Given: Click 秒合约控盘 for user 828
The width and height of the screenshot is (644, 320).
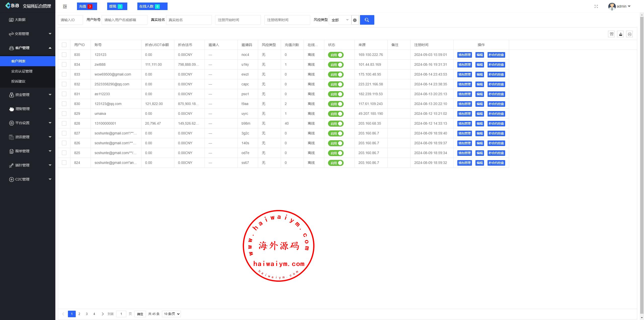Looking at the screenshot, I should pyautogui.click(x=496, y=124).
